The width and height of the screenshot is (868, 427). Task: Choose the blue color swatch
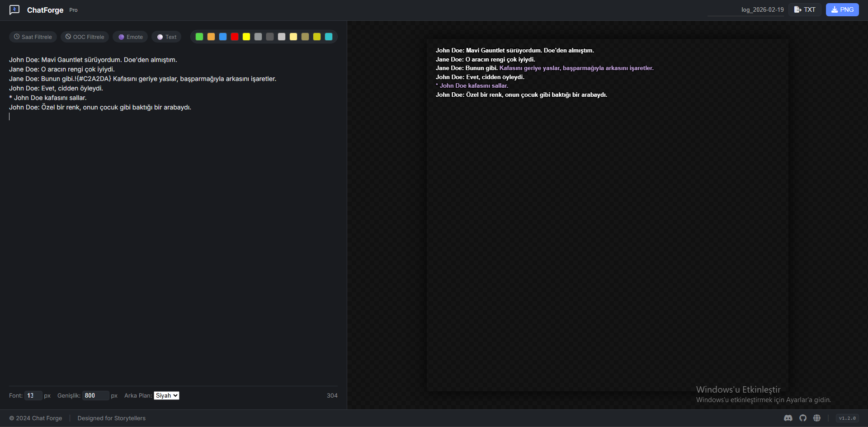point(223,37)
